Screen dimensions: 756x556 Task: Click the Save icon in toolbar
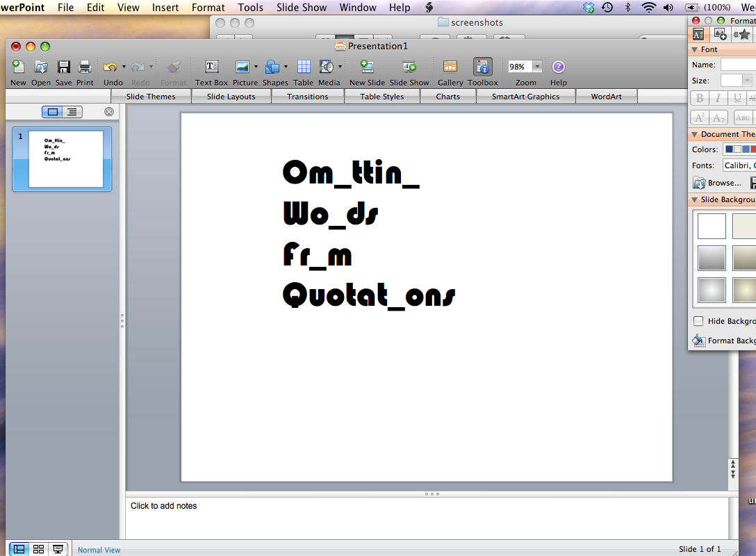[63, 67]
